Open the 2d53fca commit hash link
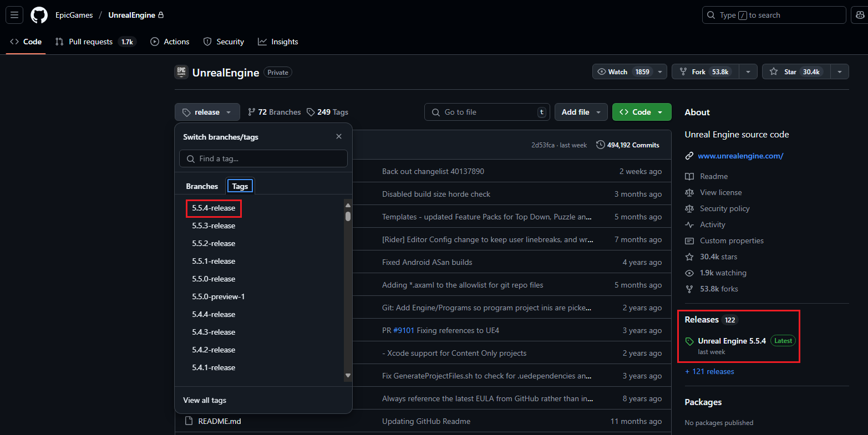 (x=543, y=145)
